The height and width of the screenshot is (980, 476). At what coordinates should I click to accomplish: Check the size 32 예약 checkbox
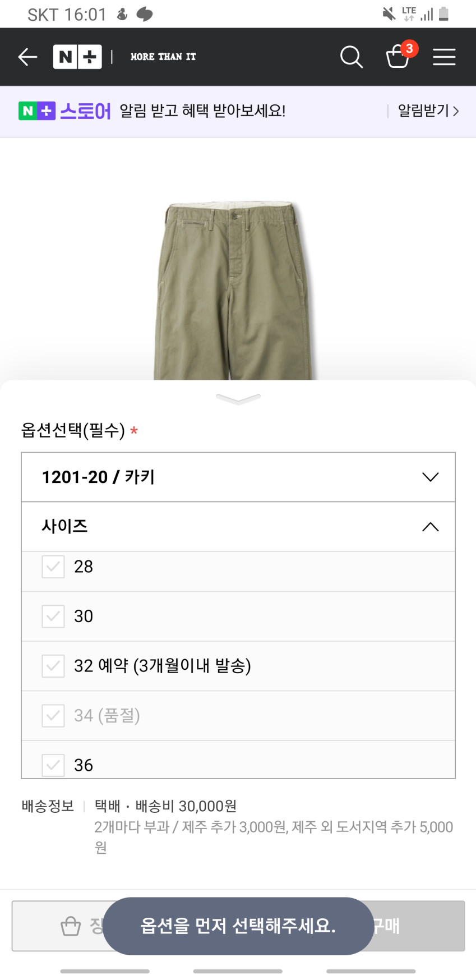pos(53,666)
